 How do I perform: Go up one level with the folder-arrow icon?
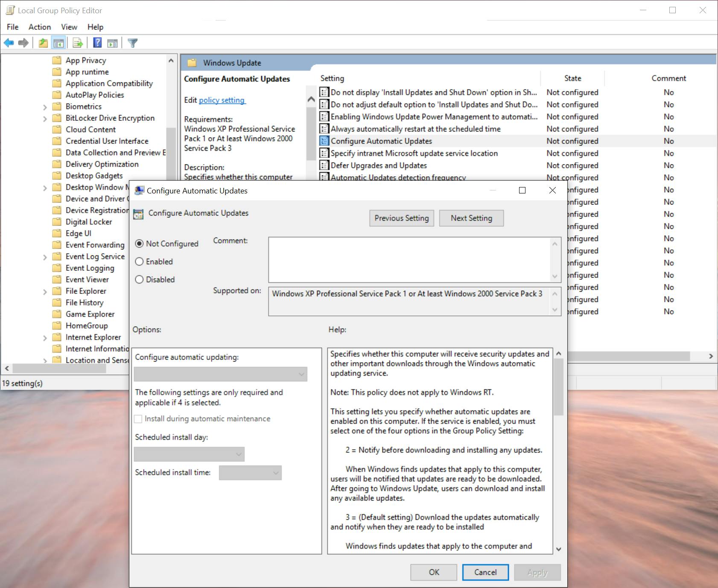coord(43,43)
